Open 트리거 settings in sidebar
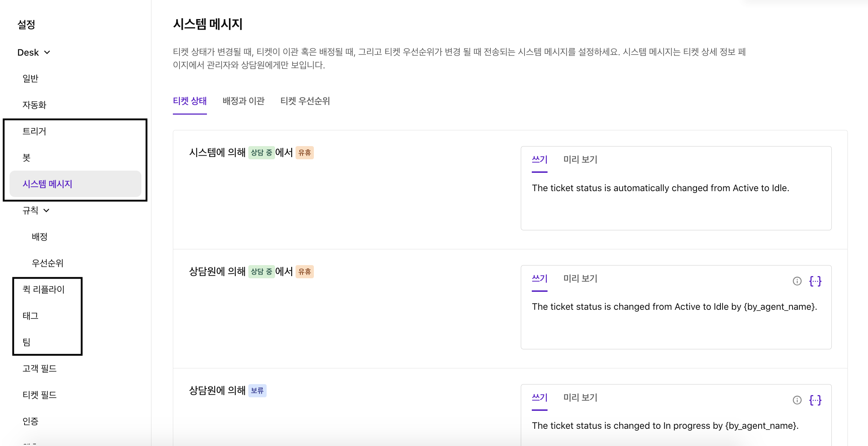 pos(34,131)
